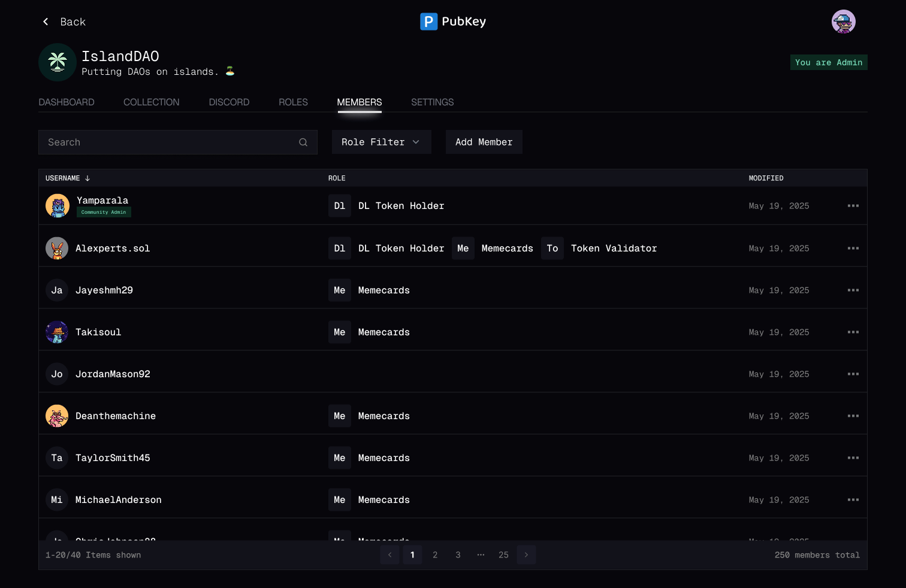Click TaylorSmith45's Memecards role
Screen dimensions: 906x588
pyautogui.click(x=369, y=458)
